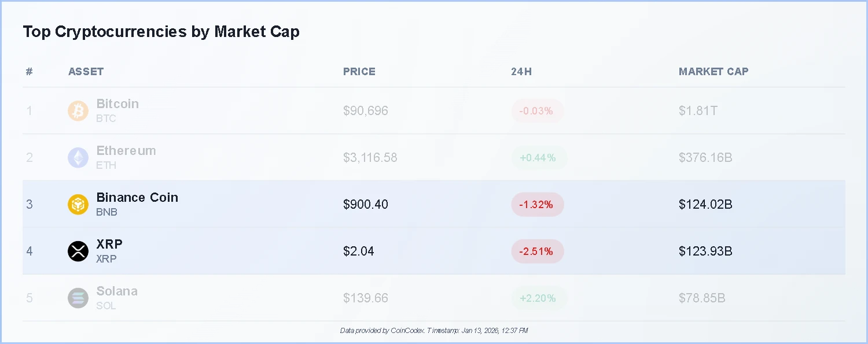The image size is (868, 344).
Task: Click the Bitcoin logo icon
Action: 78,111
